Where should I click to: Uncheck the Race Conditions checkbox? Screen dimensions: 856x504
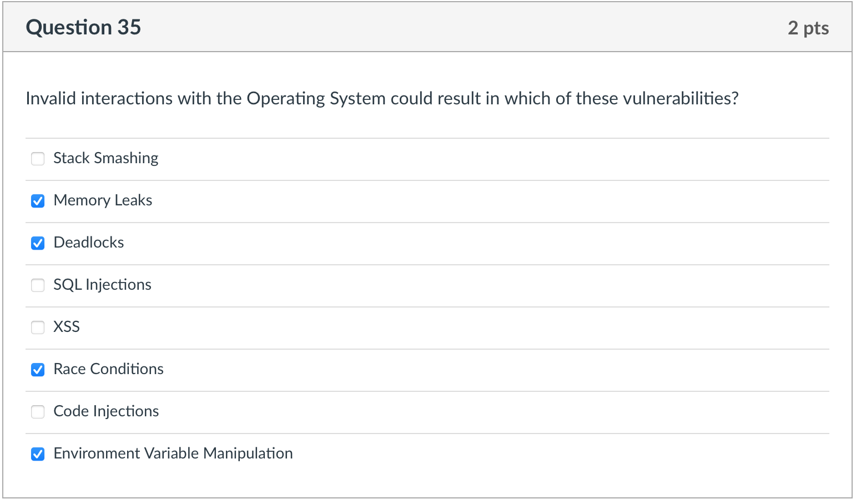click(38, 370)
